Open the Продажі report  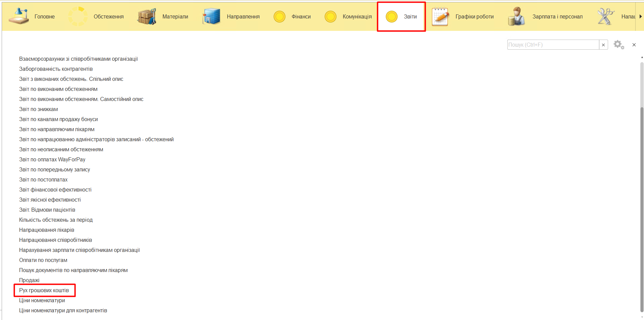coord(29,280)
